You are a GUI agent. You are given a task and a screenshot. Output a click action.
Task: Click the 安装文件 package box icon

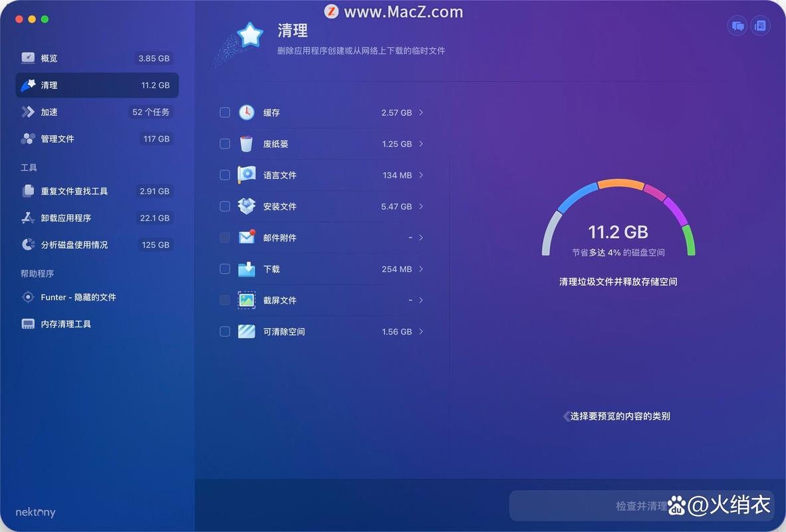tap(247, 206)
